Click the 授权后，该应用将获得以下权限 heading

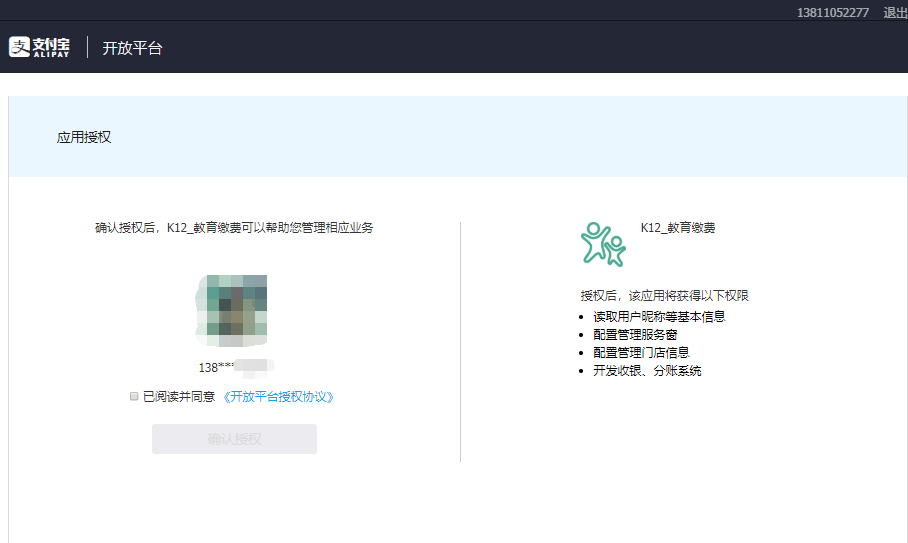pos(665,296)
